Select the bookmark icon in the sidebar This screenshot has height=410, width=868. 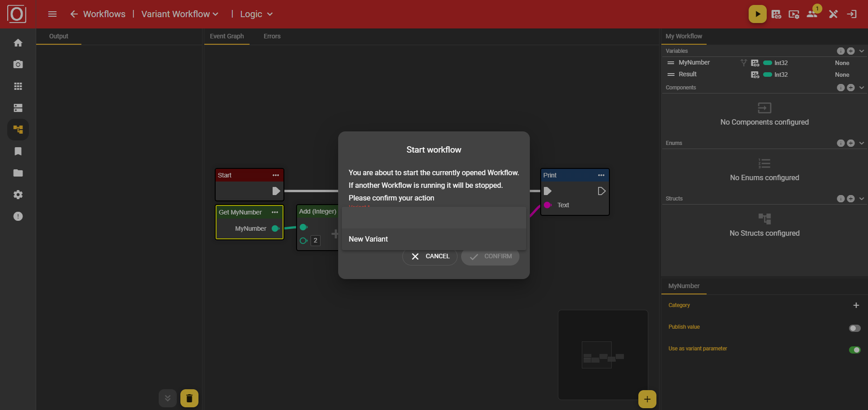point(18,151)
